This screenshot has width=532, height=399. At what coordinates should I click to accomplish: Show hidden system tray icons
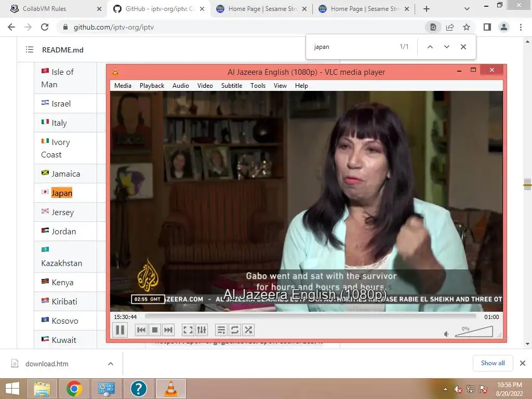(445, 389)
